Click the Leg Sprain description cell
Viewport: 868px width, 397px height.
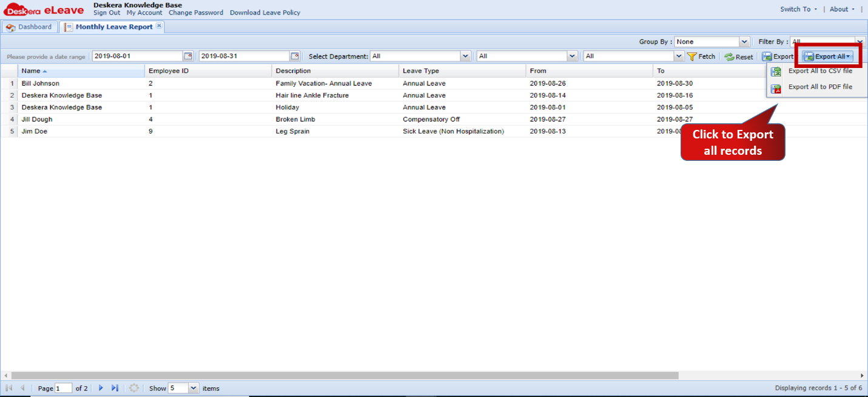292,131
